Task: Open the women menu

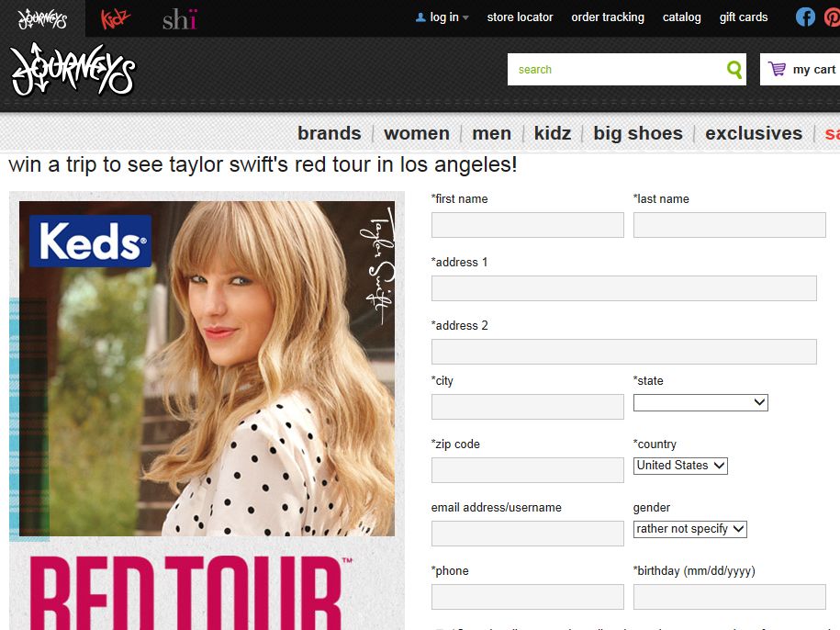Action: (417, 133)
